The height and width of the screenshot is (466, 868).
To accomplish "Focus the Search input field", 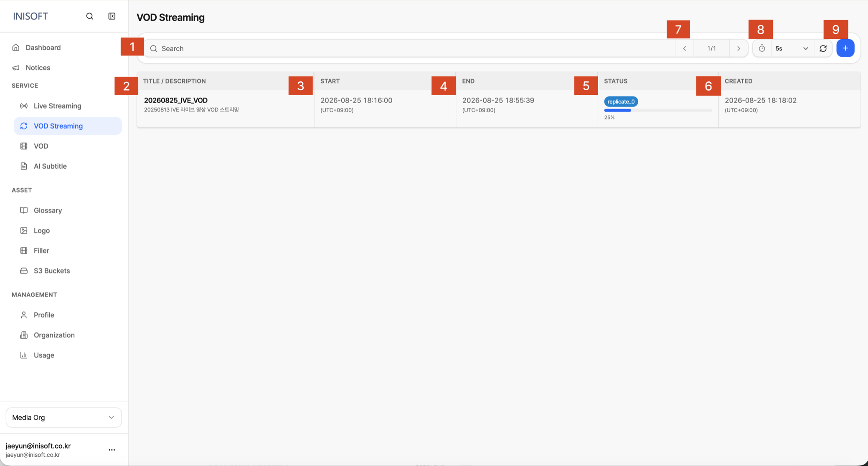I will click(409, 48).
